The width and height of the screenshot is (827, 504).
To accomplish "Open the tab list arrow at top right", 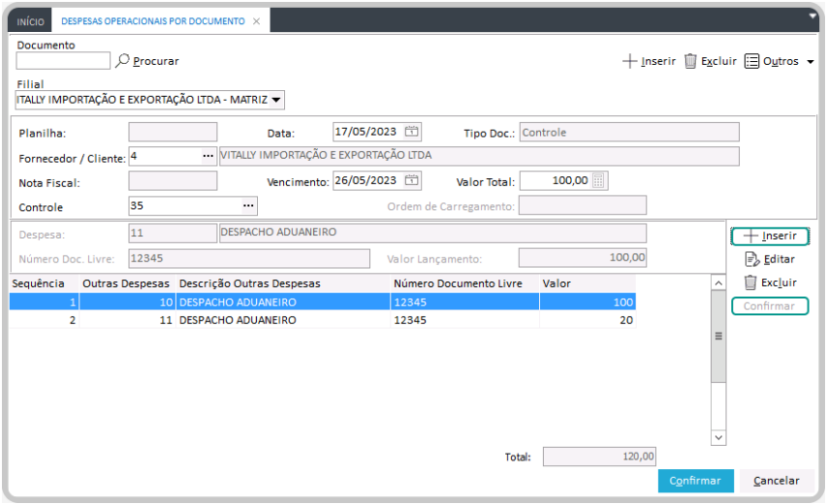I will pos(812,16).
